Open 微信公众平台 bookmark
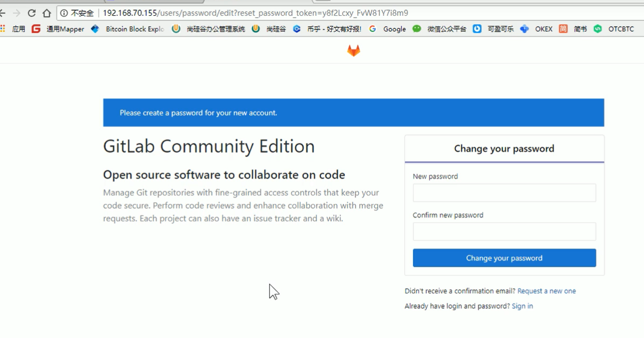Screen dimensions: 644x338 440,29
